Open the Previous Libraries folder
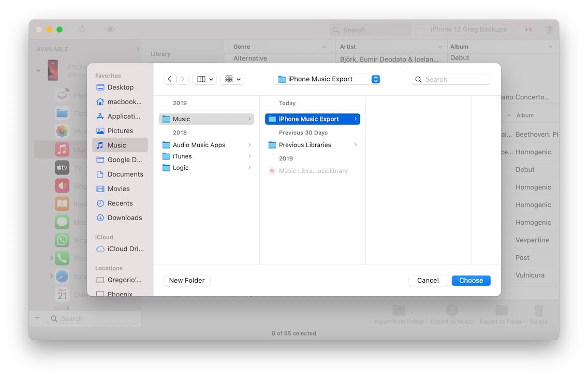This screenshot has width=588, height=378. [313, 145]
